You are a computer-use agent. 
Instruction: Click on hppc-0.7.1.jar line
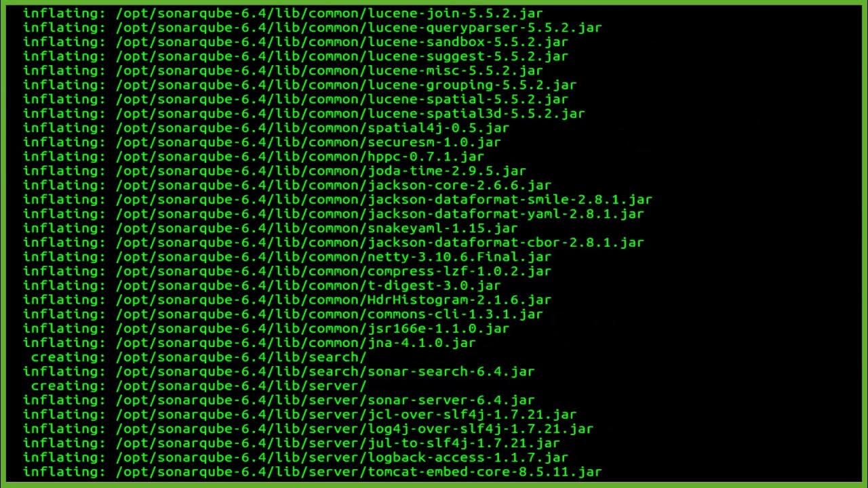(x=254, y=157)
